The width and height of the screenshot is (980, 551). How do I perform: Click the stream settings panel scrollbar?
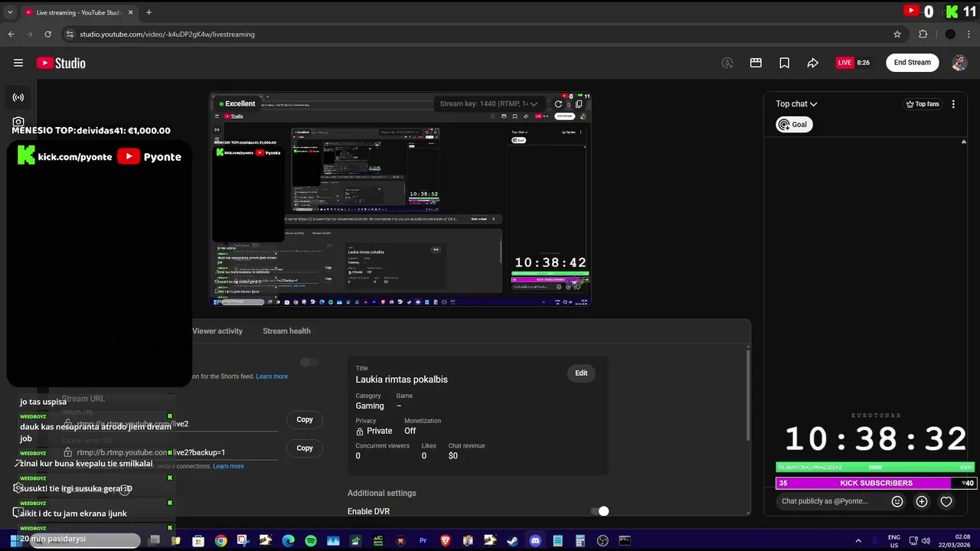pos(748,394)
